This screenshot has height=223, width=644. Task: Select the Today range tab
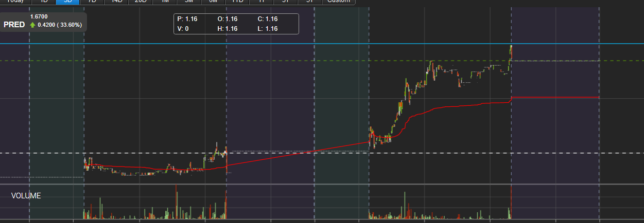click(x=15, y=2)
